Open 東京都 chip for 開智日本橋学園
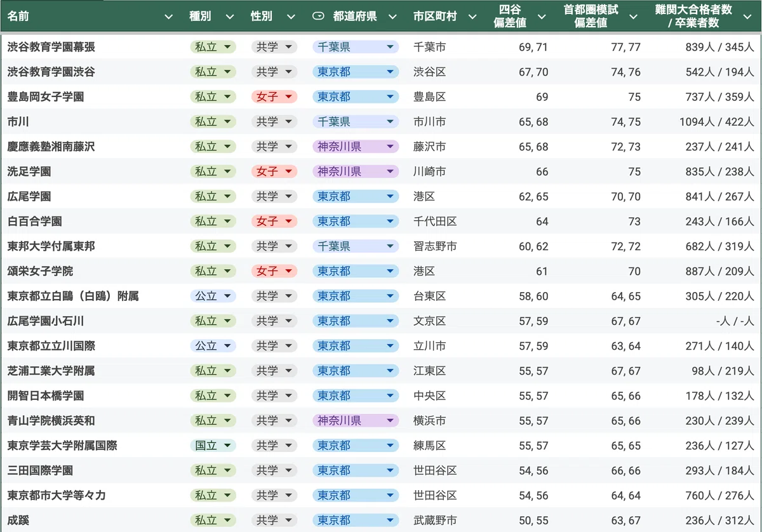This screenshot has width=762, height=532. [356, 396]
